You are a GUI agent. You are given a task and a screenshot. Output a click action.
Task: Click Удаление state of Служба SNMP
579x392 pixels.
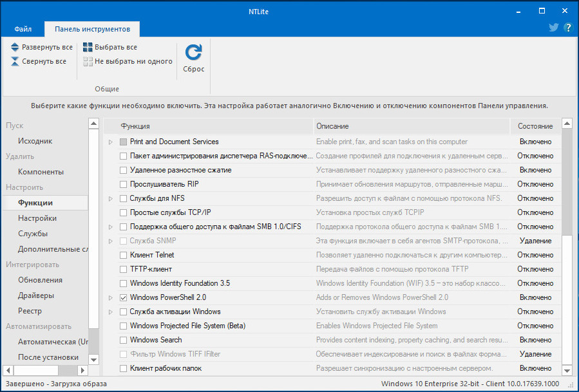(535, 241)
